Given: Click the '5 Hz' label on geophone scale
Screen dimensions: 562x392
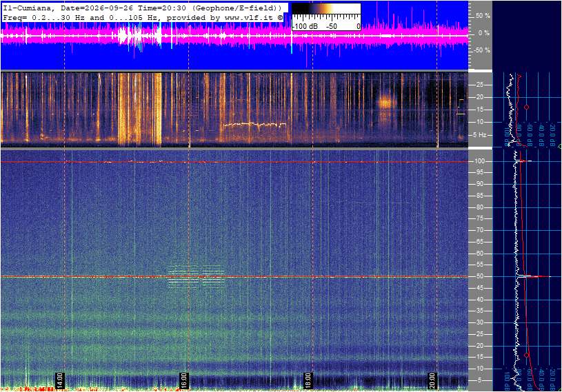Looking at the screenshot, I should (479, 135).
